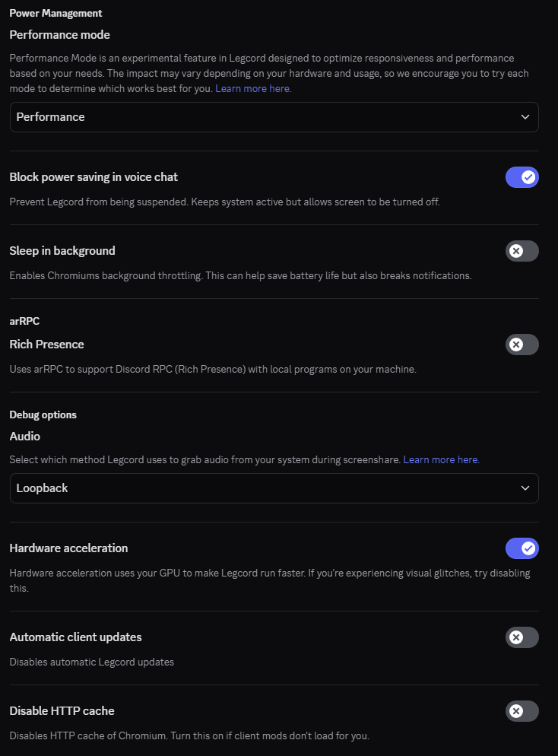Click the 'Sleep in background' label text
This screenshot has width=558, height=756.
tap(62, 251)
